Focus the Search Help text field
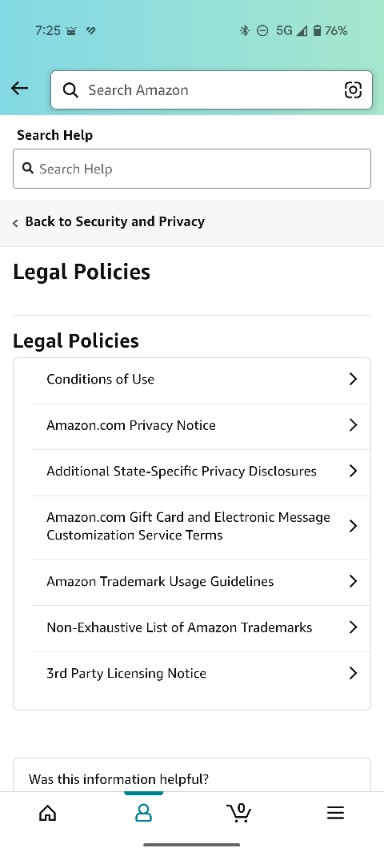This screenshot has height=856, width=384. point(192,169)
